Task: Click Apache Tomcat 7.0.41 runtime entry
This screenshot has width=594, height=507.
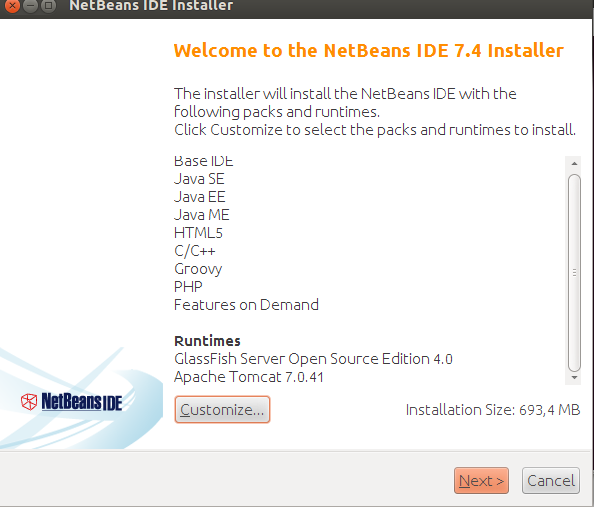Action: click(x=249, y=377)
